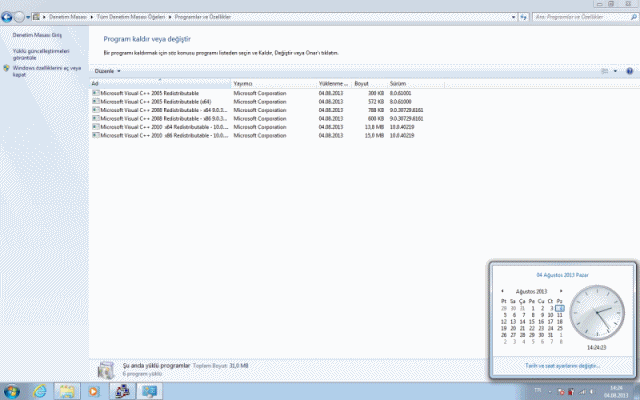
Task: Expand the arrow after Tüm Denetim Masası Öğeleri
Action: pyautogui.click(x=170, y=17)
